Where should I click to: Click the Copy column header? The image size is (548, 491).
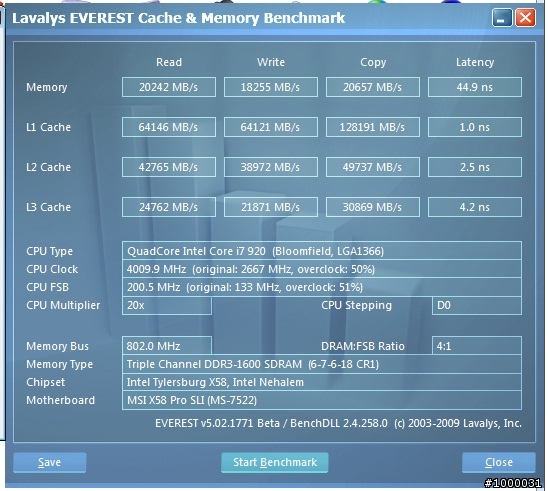(x=373, y=63)
